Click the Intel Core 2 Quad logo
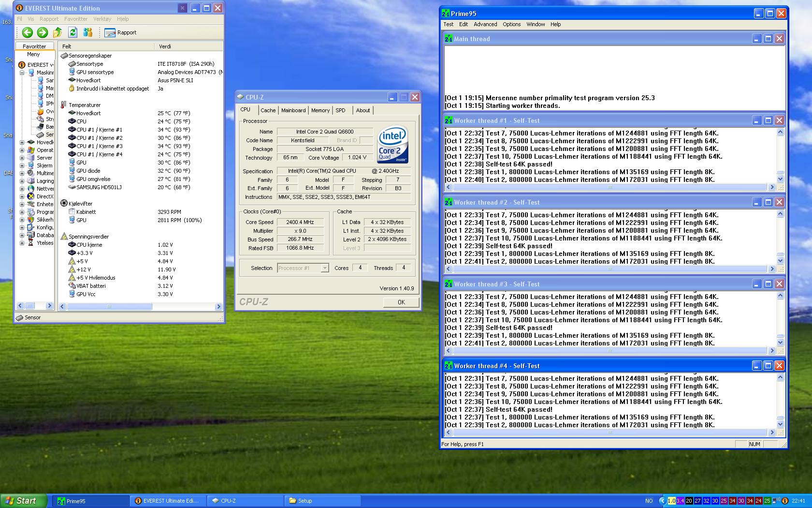Screen dimensions: 812x508 pyautogui.click(x=392, y=144)
